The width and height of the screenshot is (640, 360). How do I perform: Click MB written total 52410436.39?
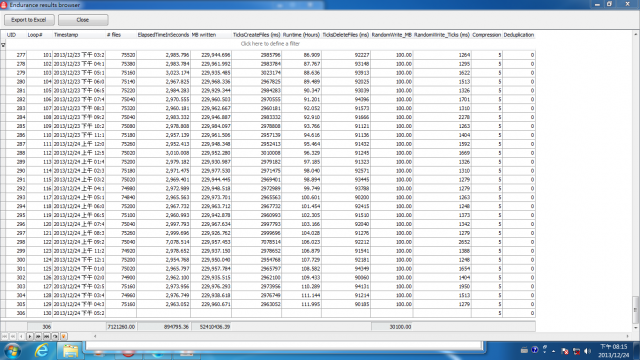(211, 327)
